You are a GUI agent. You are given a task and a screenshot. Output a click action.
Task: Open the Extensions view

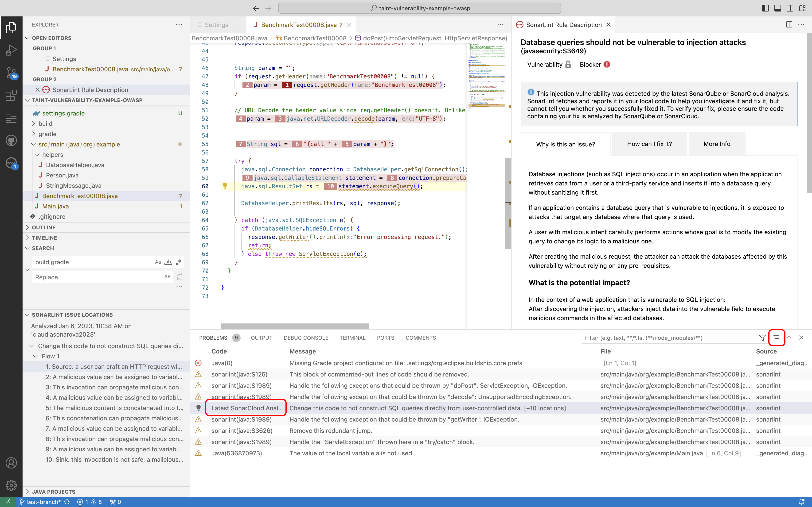pos(11,96)
